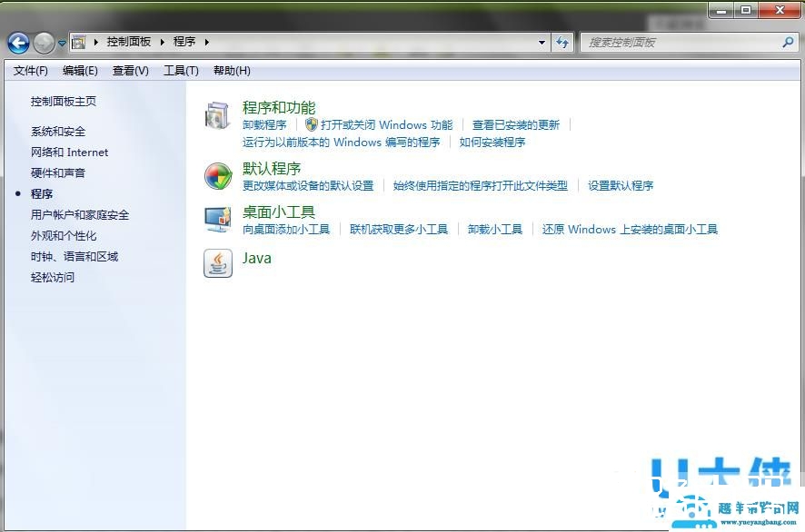
Task: Open 向桌面添加小工具 link
Action: (286, 230)
